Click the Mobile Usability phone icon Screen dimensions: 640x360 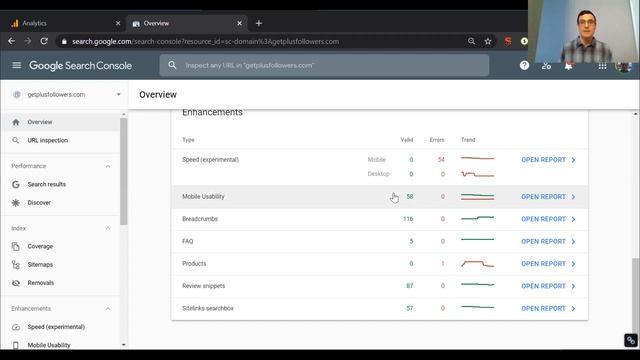16,345
